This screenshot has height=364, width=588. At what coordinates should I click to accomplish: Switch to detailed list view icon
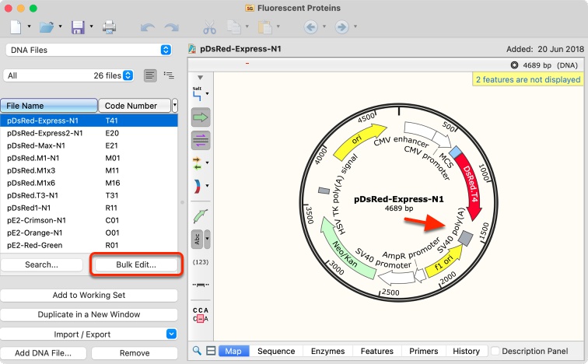tap(169, 75)
